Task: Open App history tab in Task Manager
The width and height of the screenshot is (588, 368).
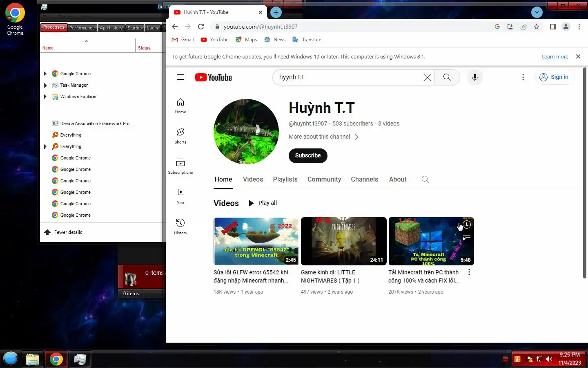Action: click(111, 28)
